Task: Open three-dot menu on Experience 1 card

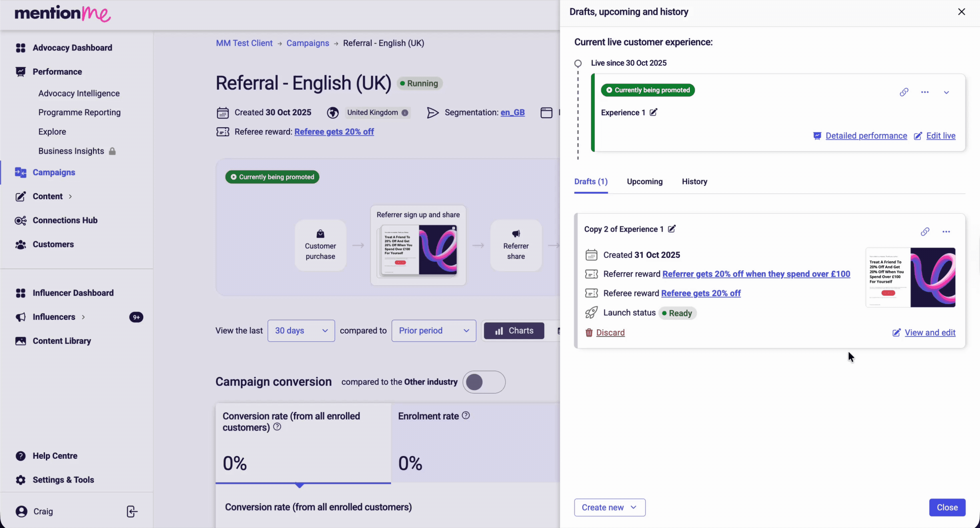Action: coord(925,92)
